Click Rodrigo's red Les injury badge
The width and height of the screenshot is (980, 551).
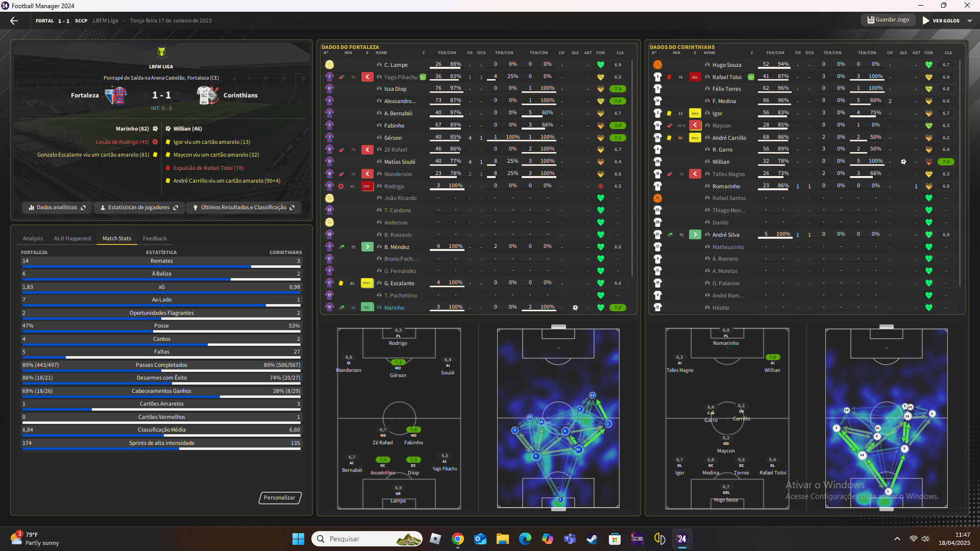point(366,186)
